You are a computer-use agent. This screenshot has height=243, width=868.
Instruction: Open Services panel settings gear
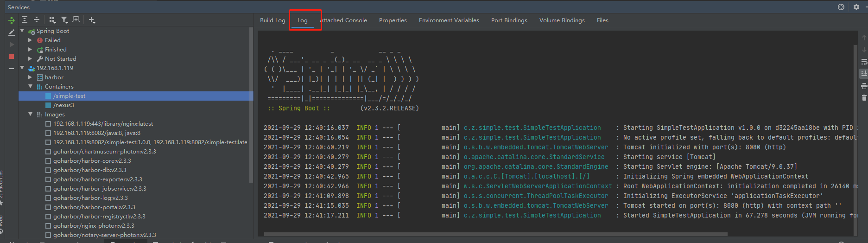pos(856,7)
